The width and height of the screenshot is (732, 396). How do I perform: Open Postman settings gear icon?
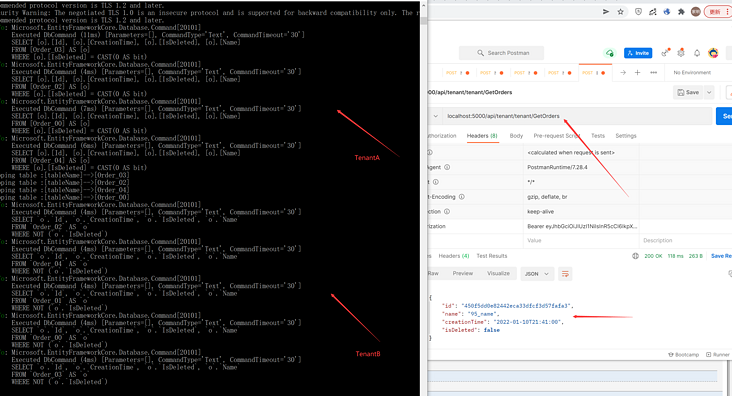click(681, 53)
